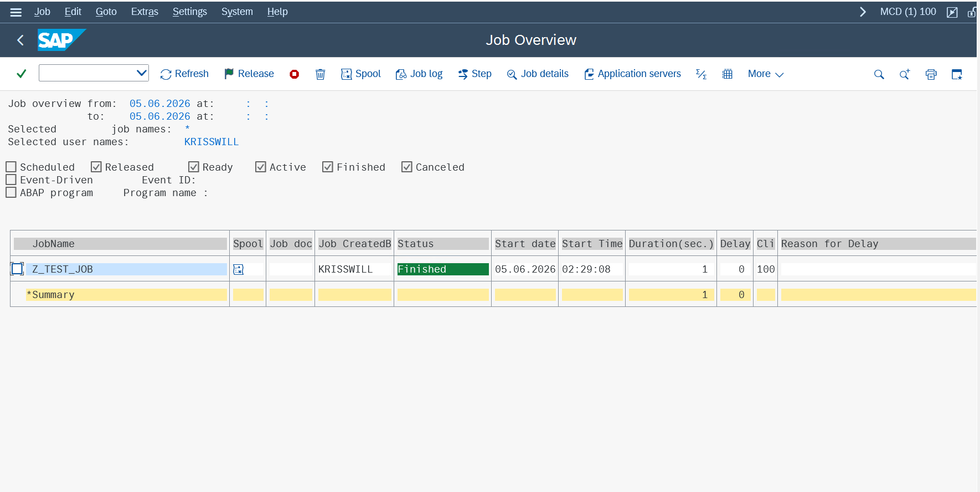The width and height of the screenshot is (980, 492).
Task: Click the Delay column header
Action: [735, 244]
